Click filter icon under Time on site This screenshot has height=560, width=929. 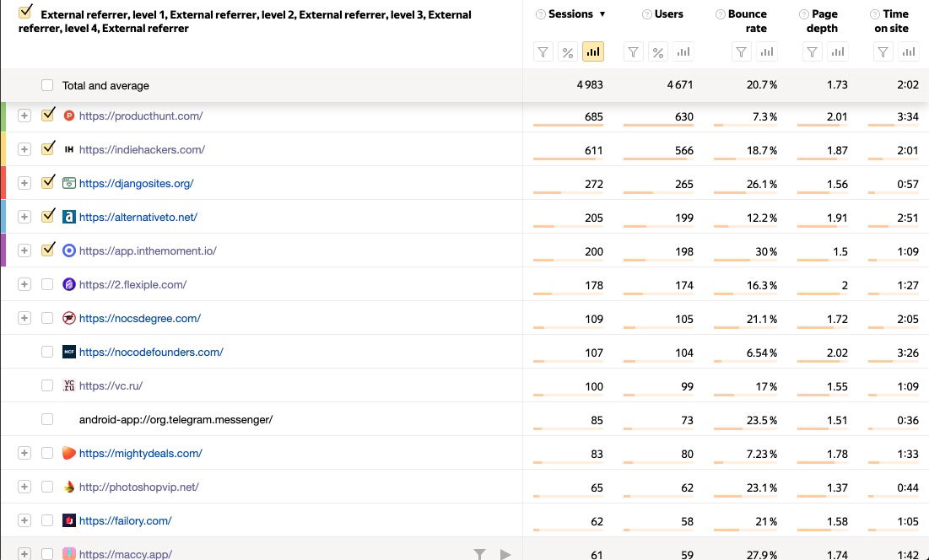pyautogui.click(x=883, y=52)
